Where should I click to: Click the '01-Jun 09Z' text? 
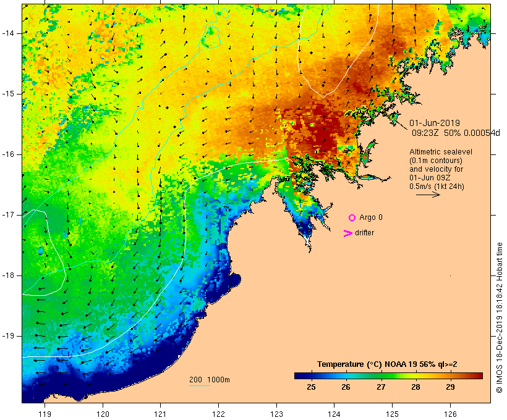pyautogui.click(x=430, y=178)
